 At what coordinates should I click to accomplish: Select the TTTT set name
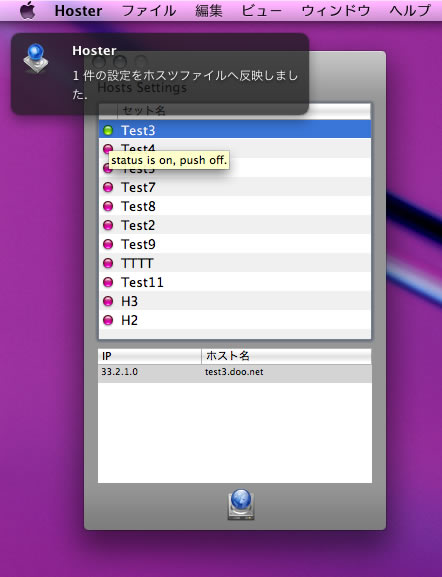click(x=137, y=263)
